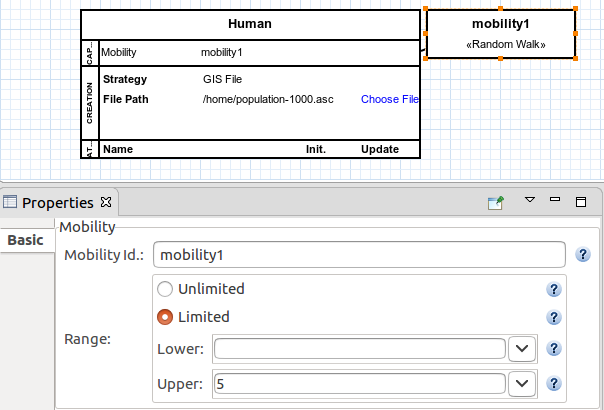Click the Mobility Id text field
Image resolution: width=604 pixels, height=410 pixels.
click(359, 254)
